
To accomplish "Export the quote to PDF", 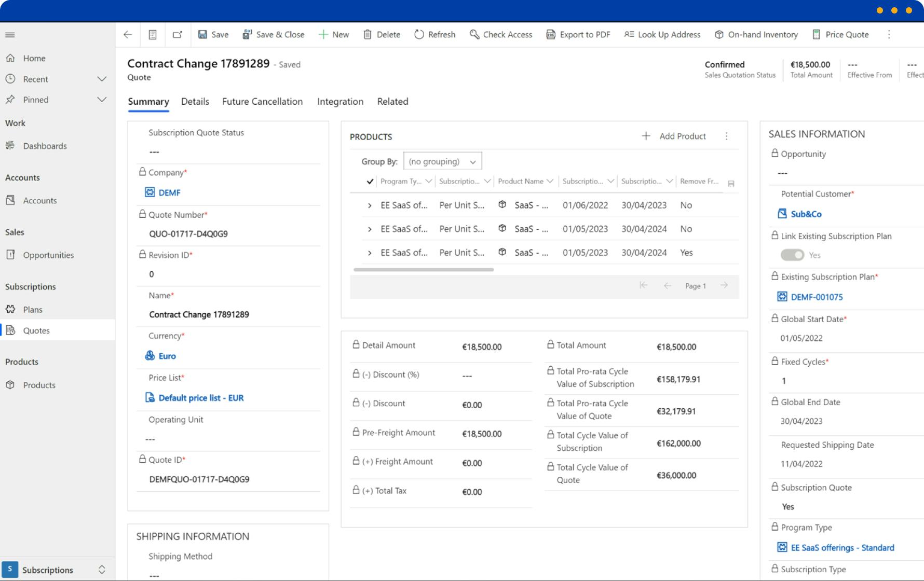I will pyautogui.click(x=577, y=34).
